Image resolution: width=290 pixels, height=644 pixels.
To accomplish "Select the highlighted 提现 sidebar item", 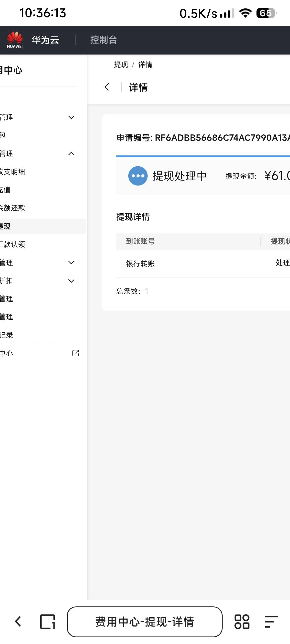I will coord(43,226).
